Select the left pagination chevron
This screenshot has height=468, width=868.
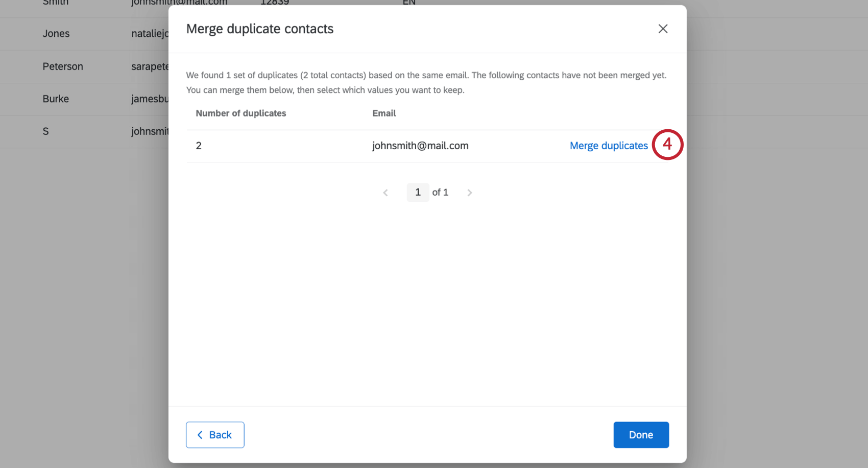[385, 192]
